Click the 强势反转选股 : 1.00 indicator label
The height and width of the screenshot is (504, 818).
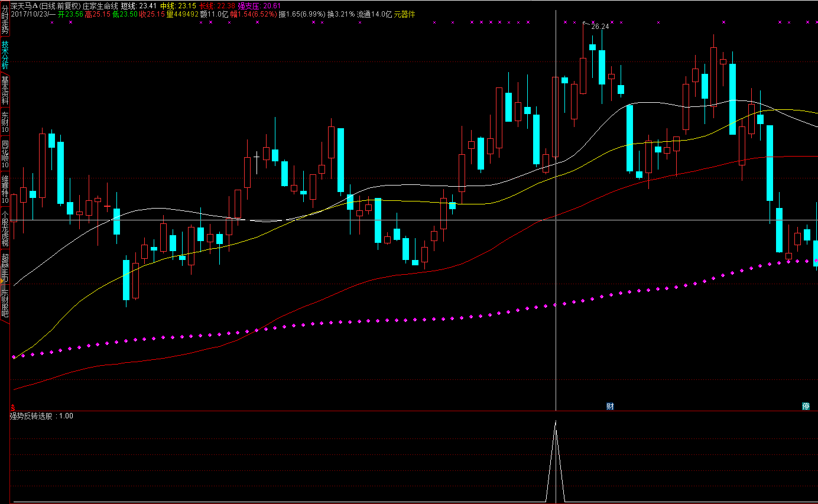pos(41,416)
